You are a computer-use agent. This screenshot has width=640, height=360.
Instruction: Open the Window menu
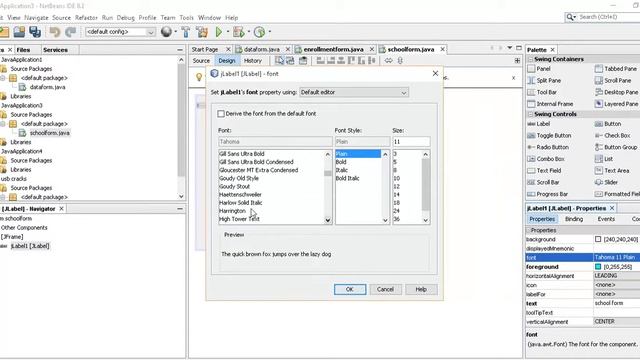click(209, 18)
